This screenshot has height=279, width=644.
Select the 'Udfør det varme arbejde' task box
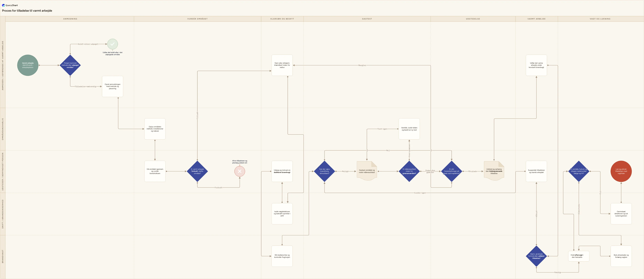[x=536, y=65]
